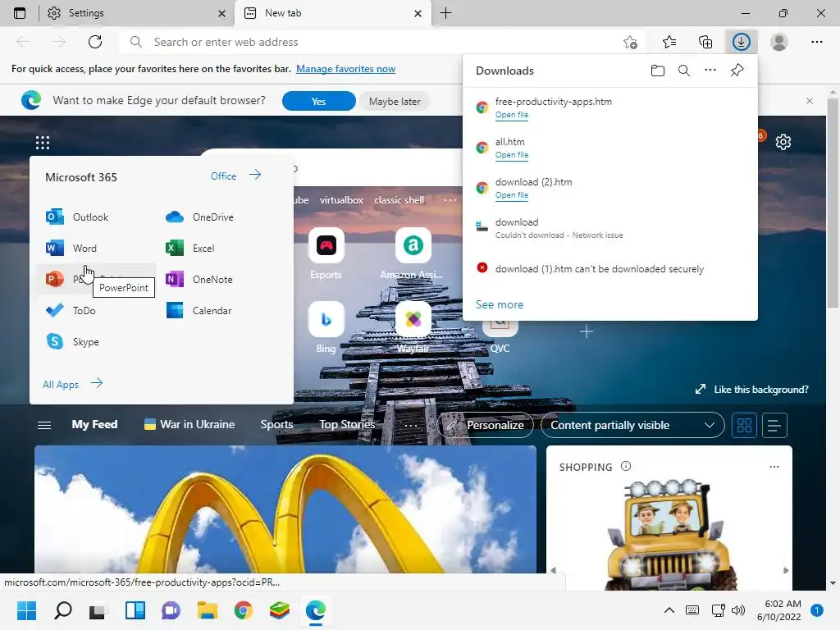Screen dimensions: 840x630
Task: Open Chrome from taskbar
Action: [x=243, y=610]
